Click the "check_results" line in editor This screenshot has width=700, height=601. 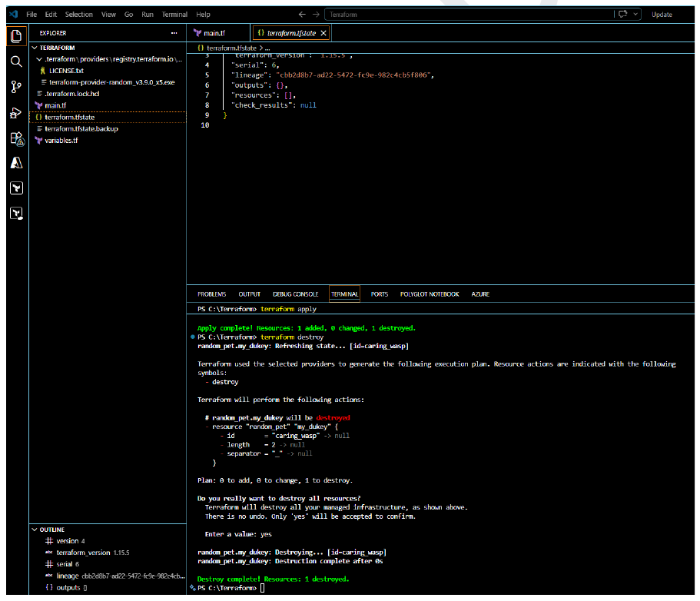coord(274,105)
